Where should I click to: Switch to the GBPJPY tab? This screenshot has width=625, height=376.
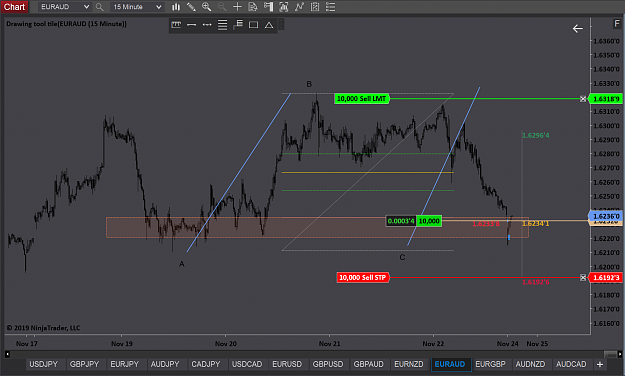click(84, 364)
